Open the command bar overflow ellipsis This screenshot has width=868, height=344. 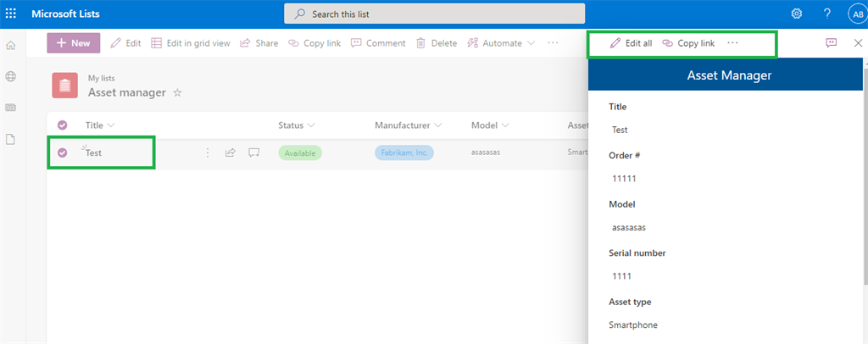pyautogui.click(x=553, y=43)
